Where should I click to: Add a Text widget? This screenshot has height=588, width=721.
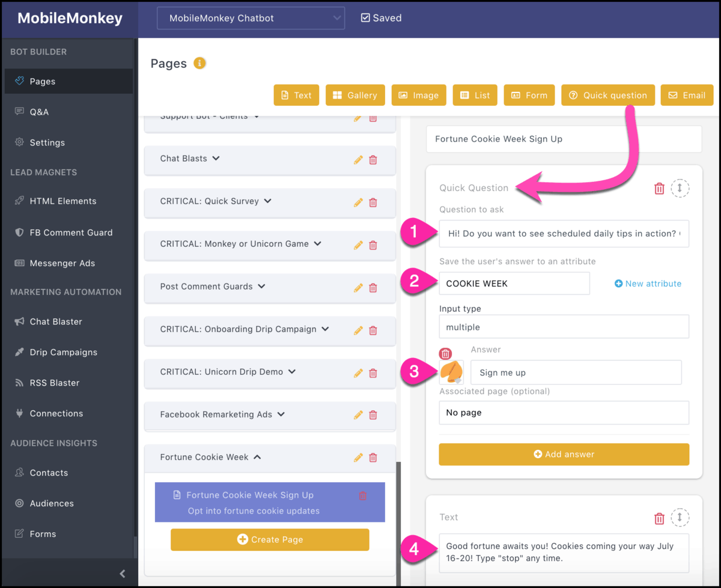[x=297, y=95]
